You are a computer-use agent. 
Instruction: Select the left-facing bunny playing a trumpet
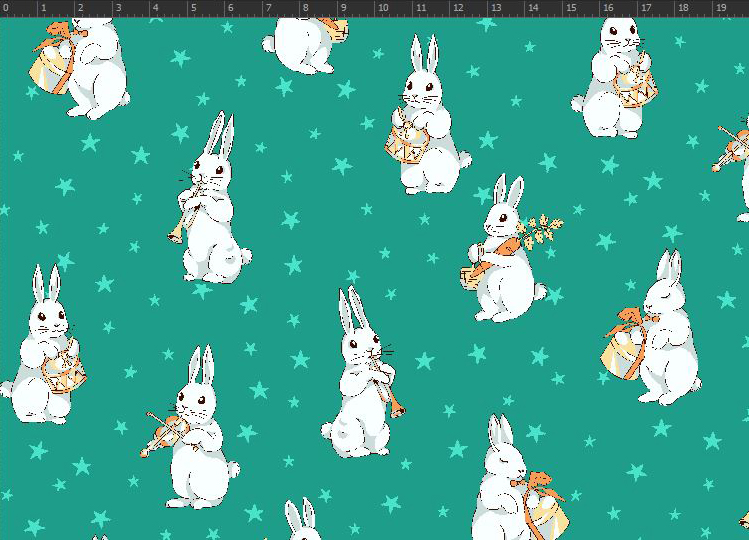[x=210, y=198]
